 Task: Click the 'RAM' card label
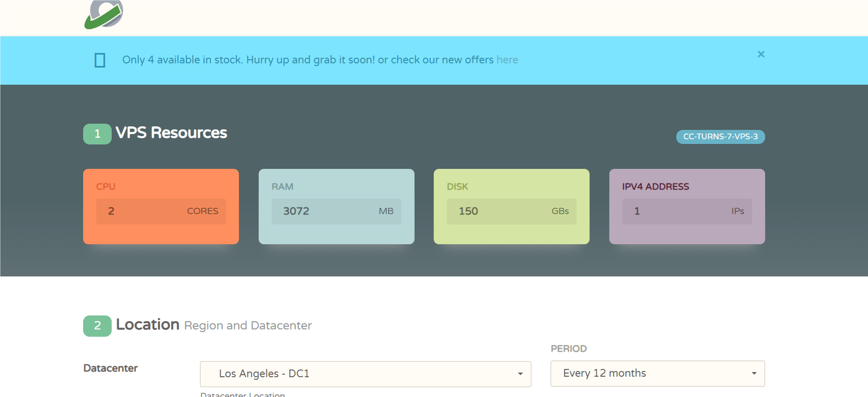coord(283,187)
